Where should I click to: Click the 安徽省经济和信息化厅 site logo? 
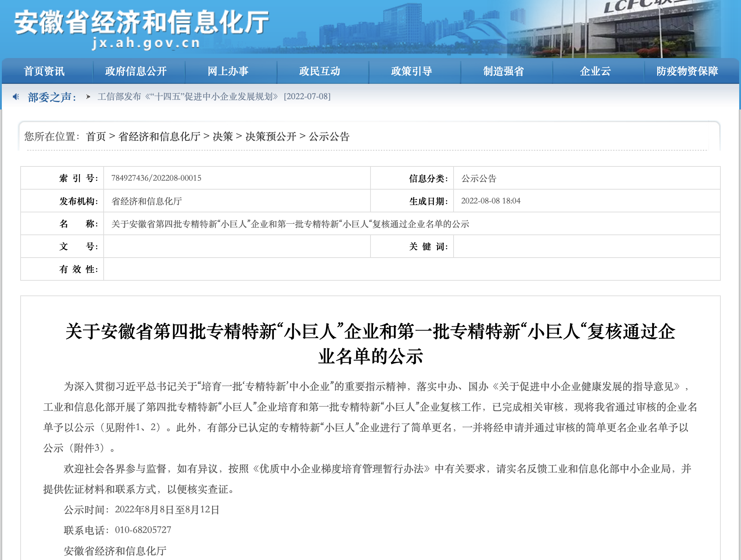click(142, 23)
